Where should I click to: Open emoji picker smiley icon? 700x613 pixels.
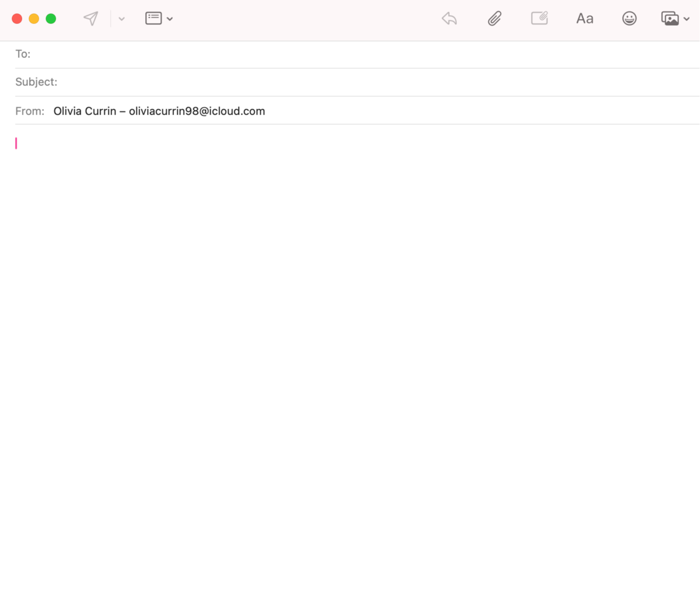click(629, 19)
